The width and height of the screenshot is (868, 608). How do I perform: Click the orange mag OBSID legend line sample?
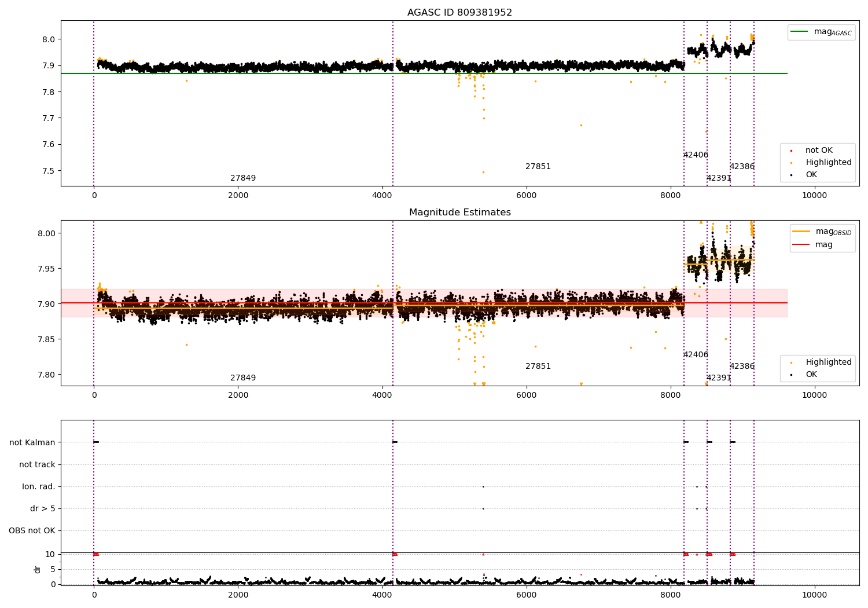pyautogui.click(x=801, y=232)
